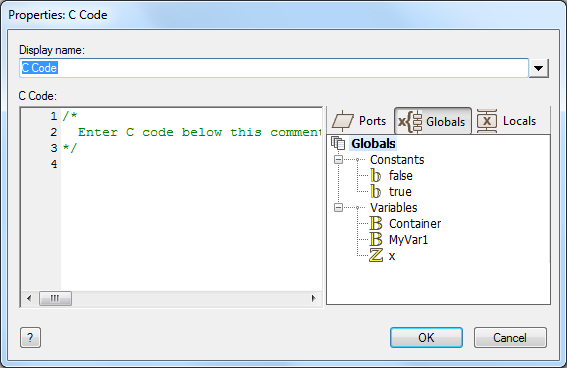Select the false constant

coord(401,176)
